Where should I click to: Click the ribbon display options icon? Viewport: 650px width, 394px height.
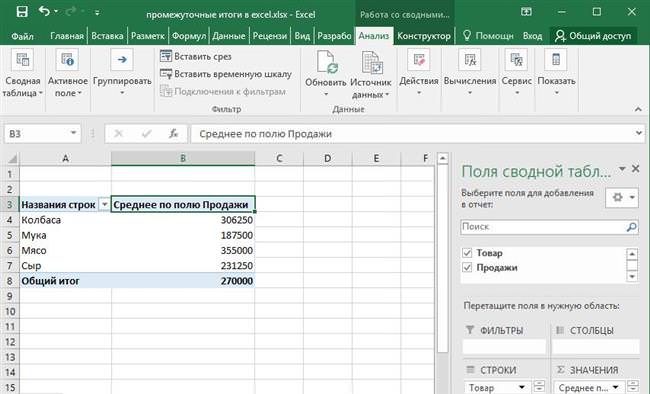pyautogui.click(x=526, y=12)
